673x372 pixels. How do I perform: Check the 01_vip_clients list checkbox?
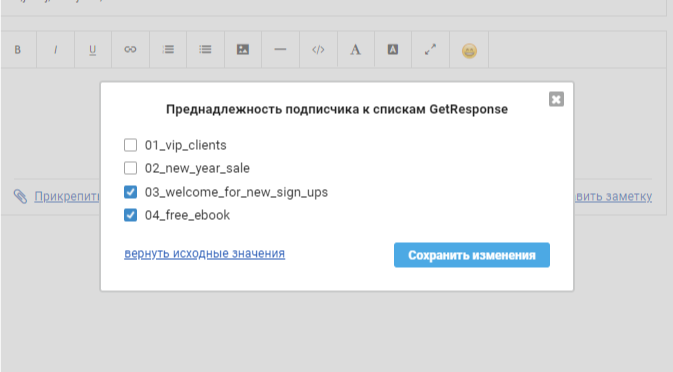[130, 145]
